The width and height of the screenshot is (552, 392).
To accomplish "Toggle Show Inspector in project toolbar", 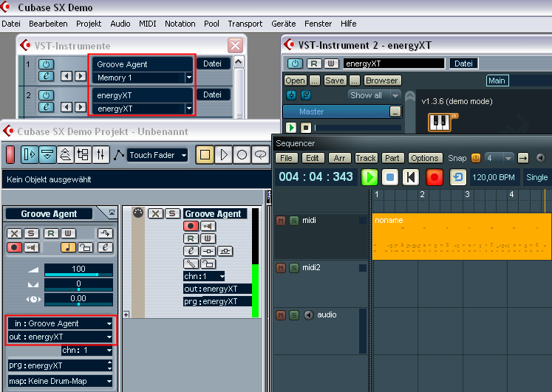I will pos(30,155).
